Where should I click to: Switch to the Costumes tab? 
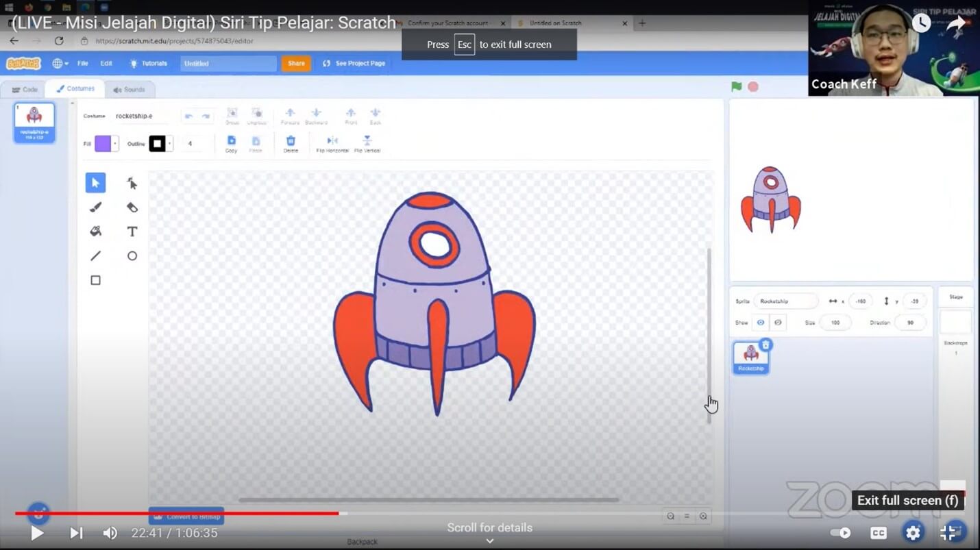click(75, 89)
